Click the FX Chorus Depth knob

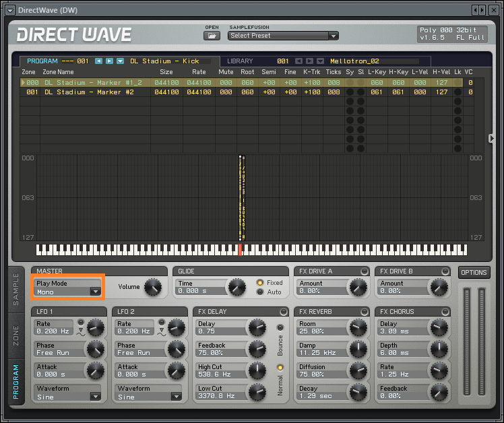(439, 349)
